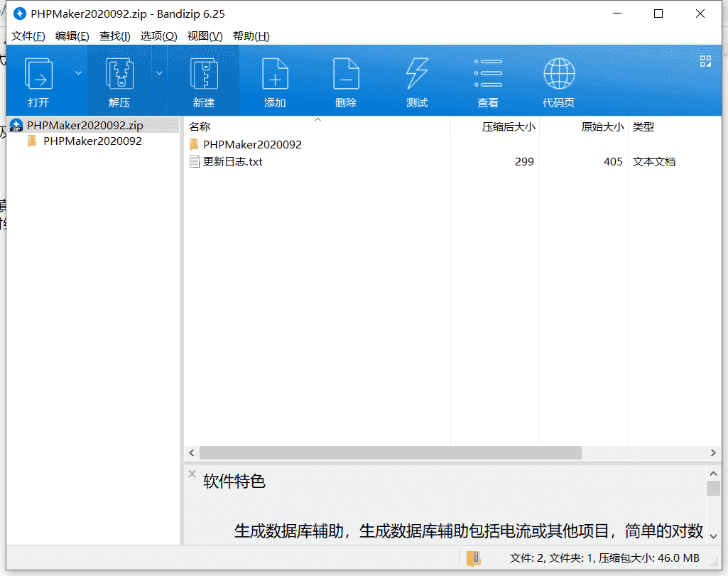Click the View (查看) list icon

pos(488,73)
